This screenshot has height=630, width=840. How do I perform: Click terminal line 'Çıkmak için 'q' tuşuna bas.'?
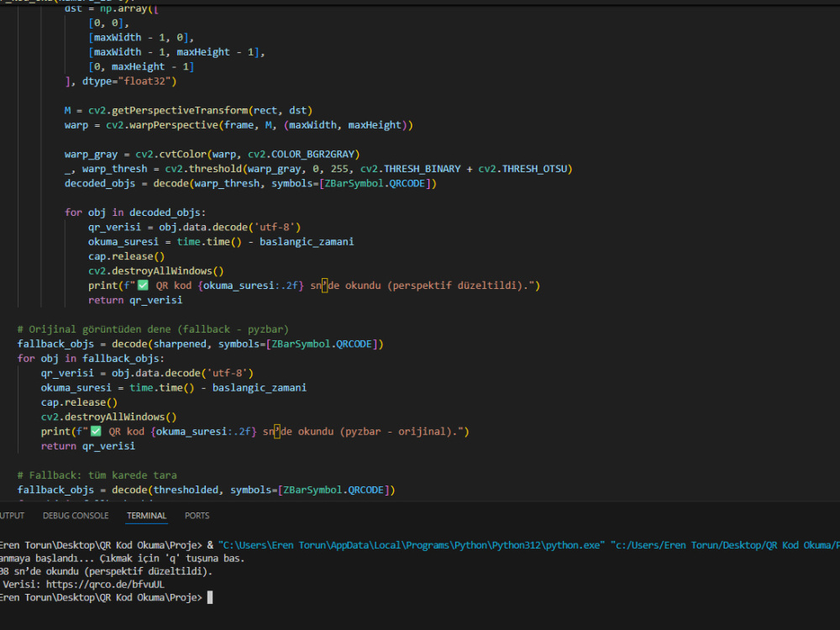(172, 559)
